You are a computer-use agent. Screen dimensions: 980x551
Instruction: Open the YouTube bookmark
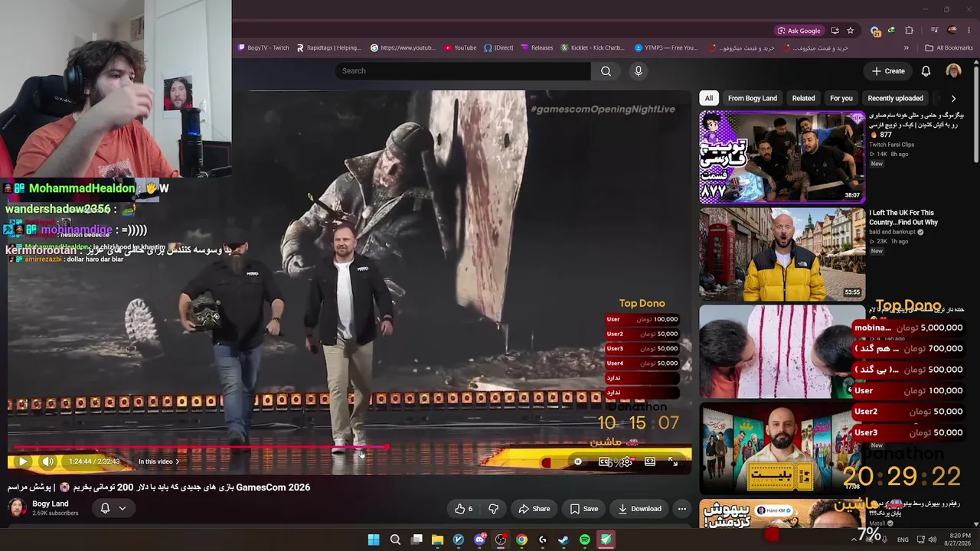click(x=459, y=47)
